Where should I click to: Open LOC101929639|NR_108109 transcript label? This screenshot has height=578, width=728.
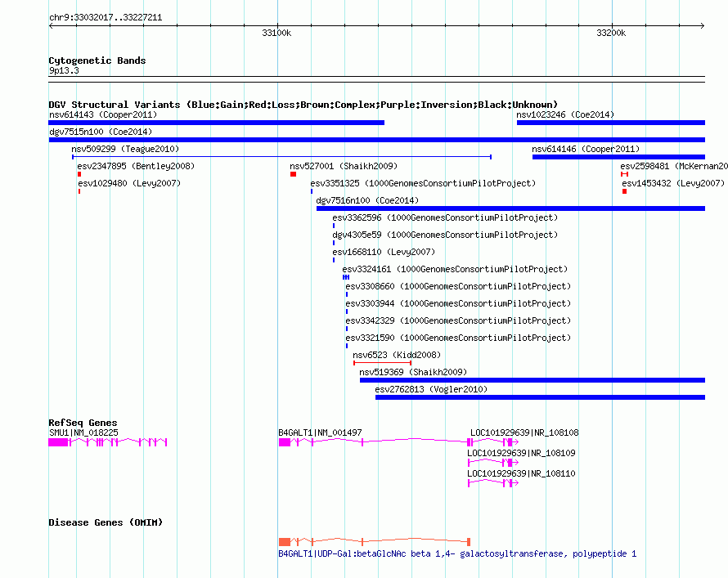pos(521,453)
